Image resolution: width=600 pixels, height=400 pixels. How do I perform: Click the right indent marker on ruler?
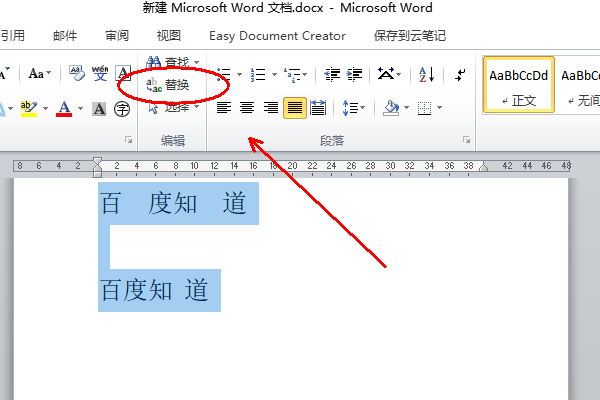pos(484,167)
